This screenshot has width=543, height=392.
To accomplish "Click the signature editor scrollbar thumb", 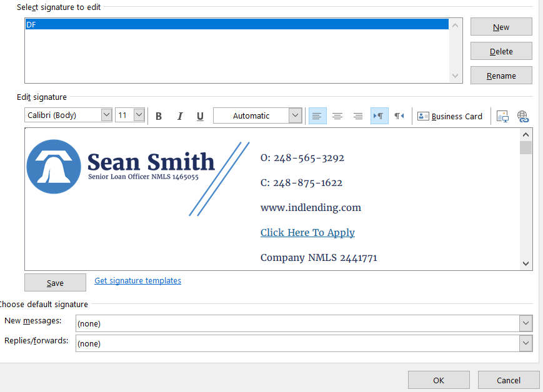I will click(x=526, y=147).
